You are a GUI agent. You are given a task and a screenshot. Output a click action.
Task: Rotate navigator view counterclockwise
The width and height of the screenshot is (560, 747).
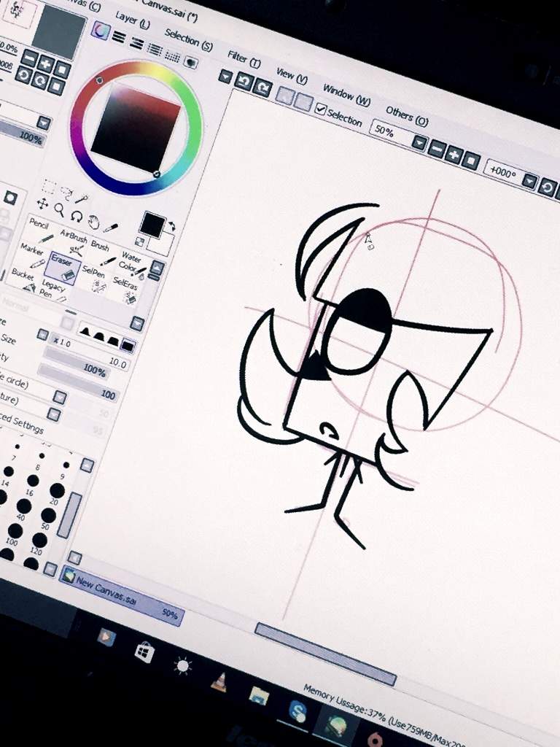[x=23, y=75]
